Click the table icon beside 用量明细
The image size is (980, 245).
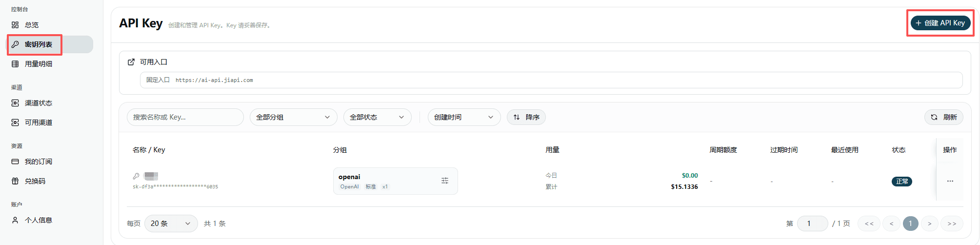click(15, 64)
